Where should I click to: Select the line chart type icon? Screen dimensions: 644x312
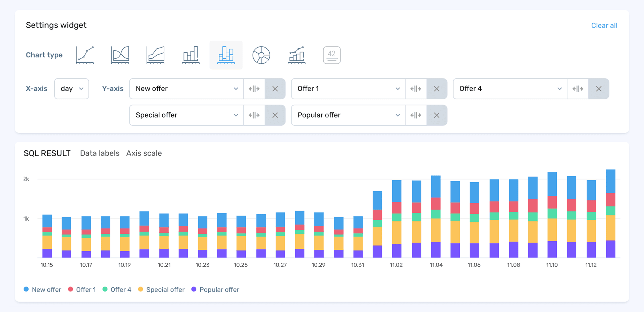click(84, 55)
